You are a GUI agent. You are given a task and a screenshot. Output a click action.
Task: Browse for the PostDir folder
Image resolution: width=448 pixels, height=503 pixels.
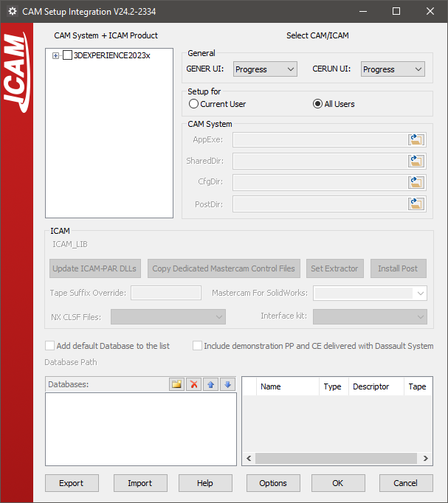tap(416, 204)
